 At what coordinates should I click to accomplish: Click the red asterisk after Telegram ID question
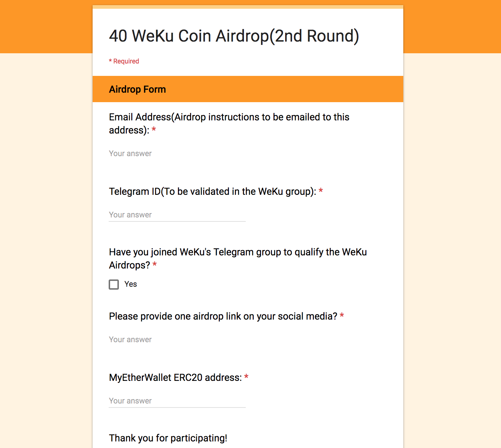coord(321,191)
